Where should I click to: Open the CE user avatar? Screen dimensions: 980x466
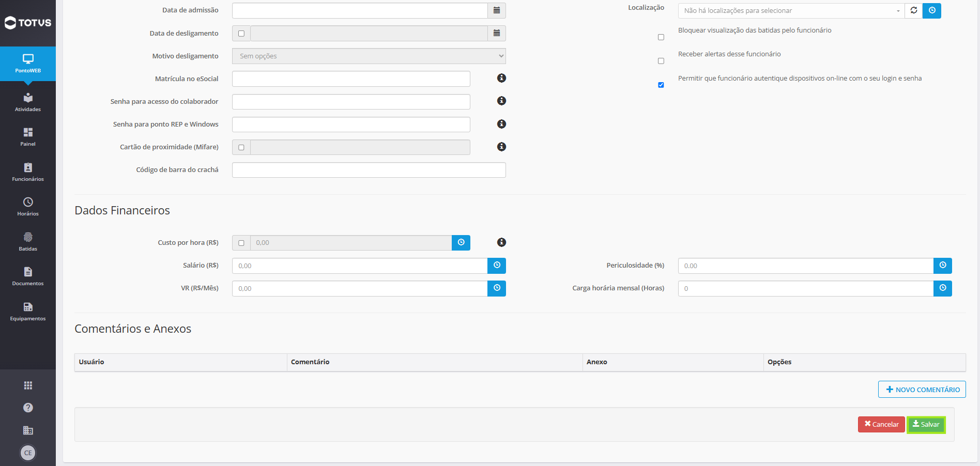pos(28,453)
